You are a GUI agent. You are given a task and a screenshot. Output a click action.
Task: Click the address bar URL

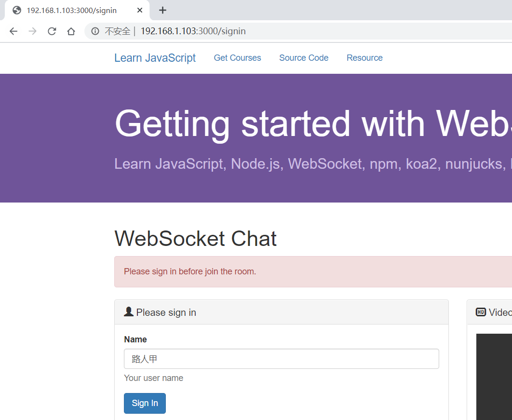click(193, 31)
